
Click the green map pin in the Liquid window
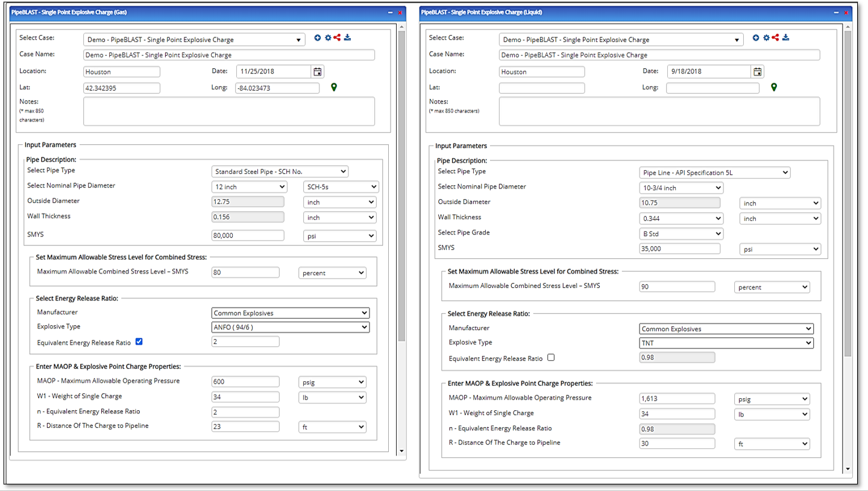[774, 87]
